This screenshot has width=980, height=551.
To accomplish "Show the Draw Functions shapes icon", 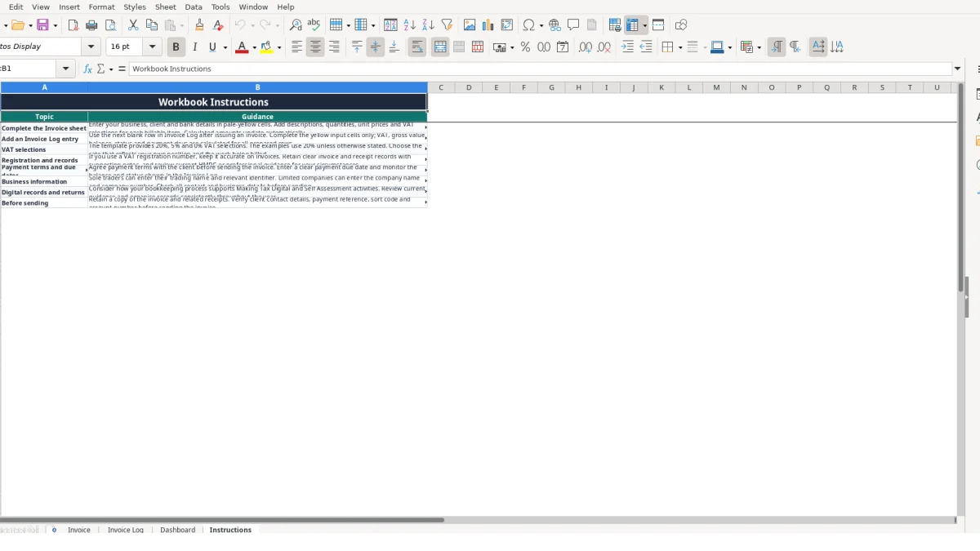I will 681,25.
